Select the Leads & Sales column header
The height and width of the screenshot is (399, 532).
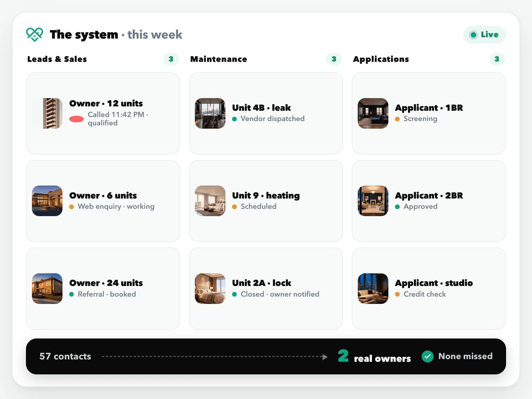tap(57, 59)
